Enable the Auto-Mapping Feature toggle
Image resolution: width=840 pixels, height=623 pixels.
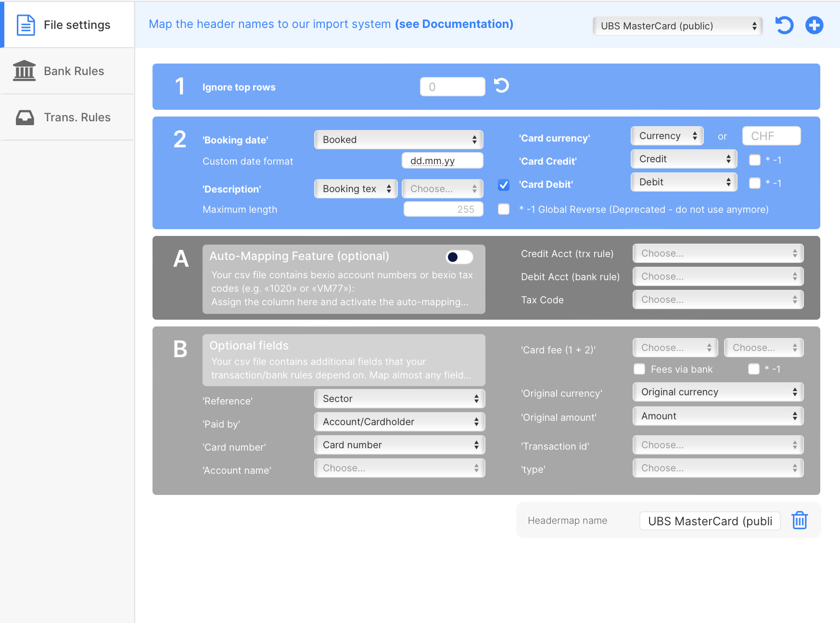[458, 257]
